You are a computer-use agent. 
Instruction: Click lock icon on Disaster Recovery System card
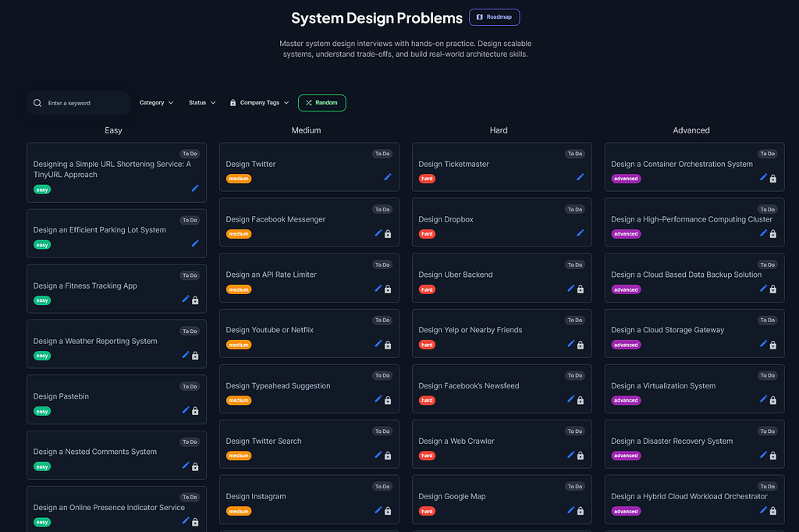(x=773, y=456)
